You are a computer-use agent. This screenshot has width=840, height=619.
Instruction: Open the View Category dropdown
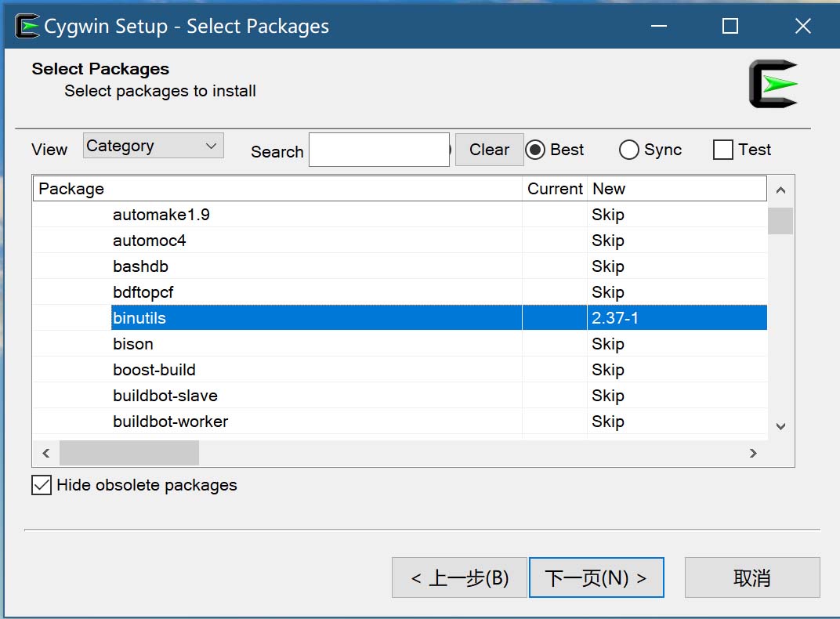pos(154,146)
